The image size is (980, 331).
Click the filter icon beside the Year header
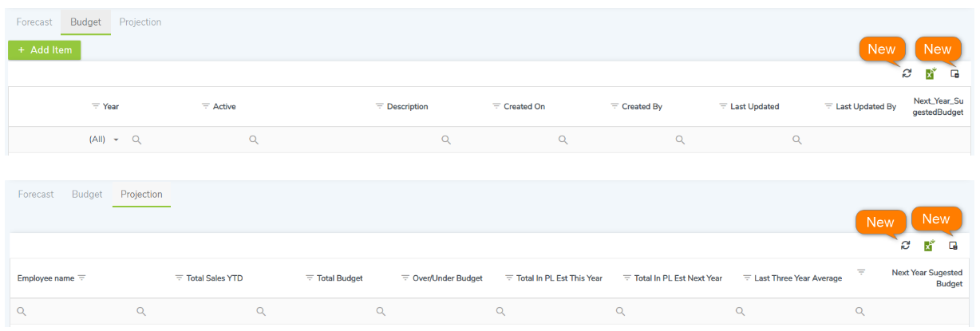(x=96, y=106)
